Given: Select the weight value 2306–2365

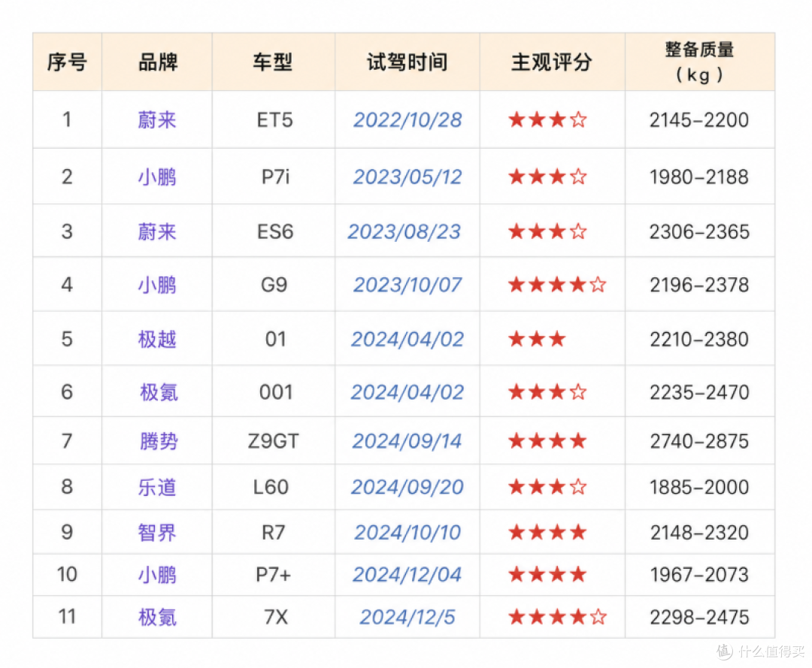Looking at the screenshot, I should (699, 231).
